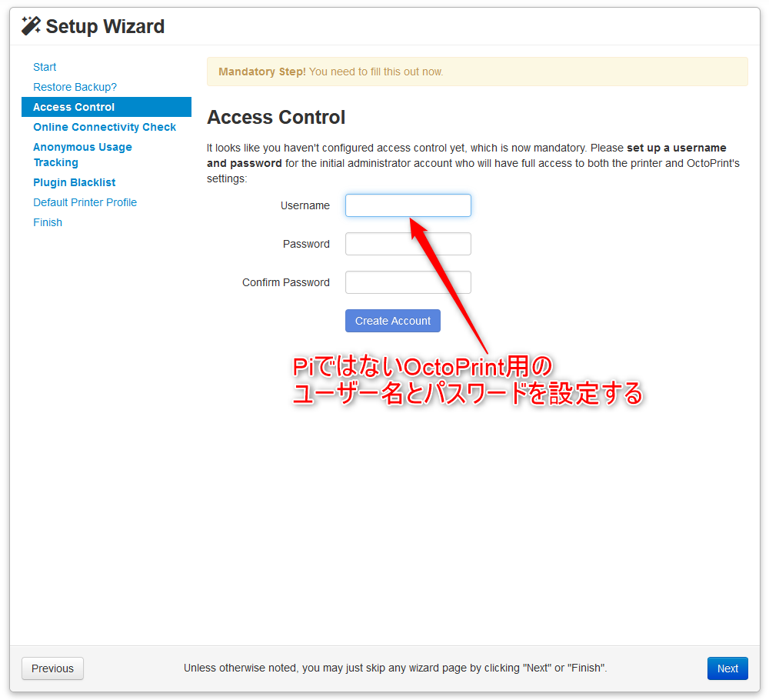Click the Access Control heading
The height and width of the screenshot is (700, 769).
276,117
